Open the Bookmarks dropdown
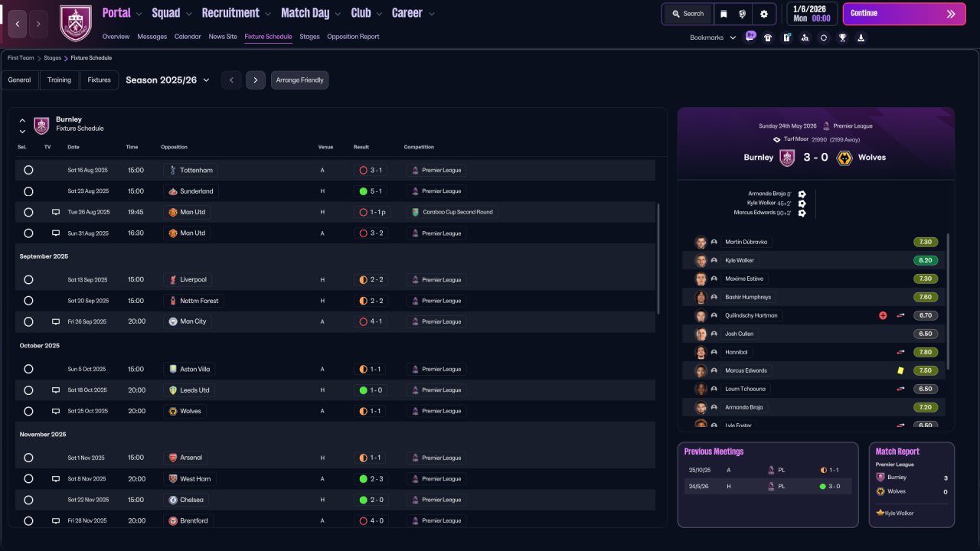 click(713, 37)
